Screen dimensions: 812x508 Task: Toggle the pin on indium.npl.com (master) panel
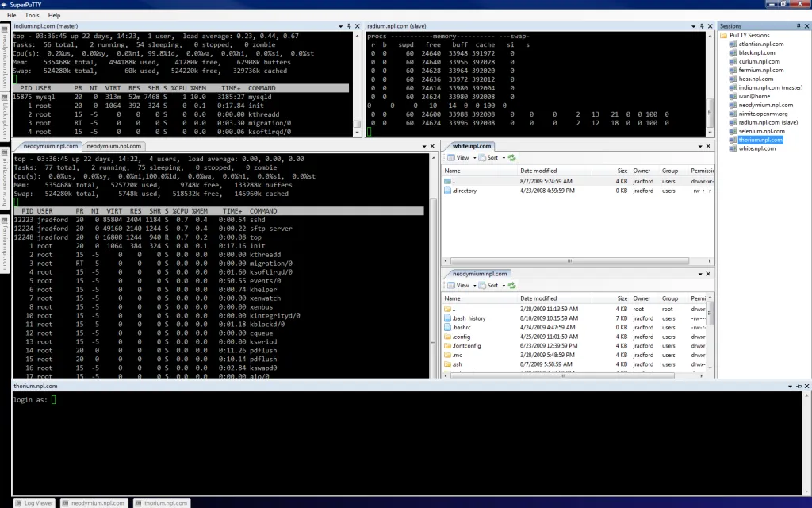(347, 25)
